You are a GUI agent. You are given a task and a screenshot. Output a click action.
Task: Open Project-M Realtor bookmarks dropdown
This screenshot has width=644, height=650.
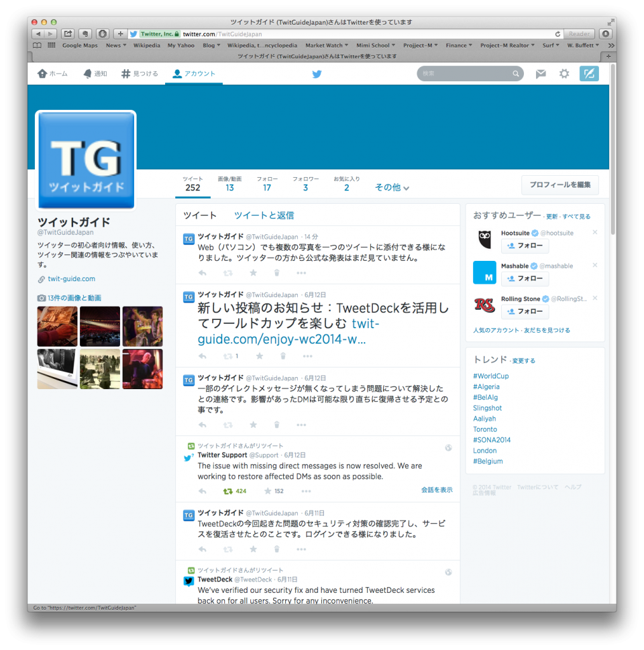click(507, 46)
